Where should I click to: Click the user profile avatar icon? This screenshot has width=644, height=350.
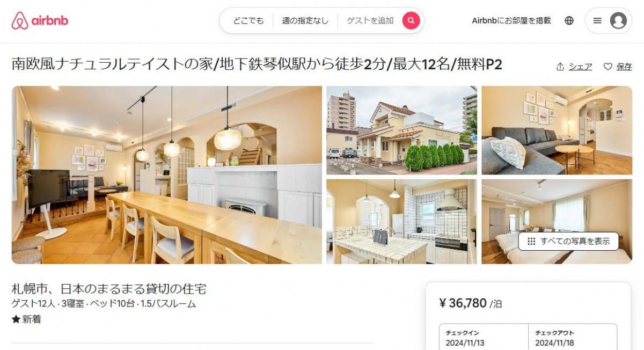point(618,20)
